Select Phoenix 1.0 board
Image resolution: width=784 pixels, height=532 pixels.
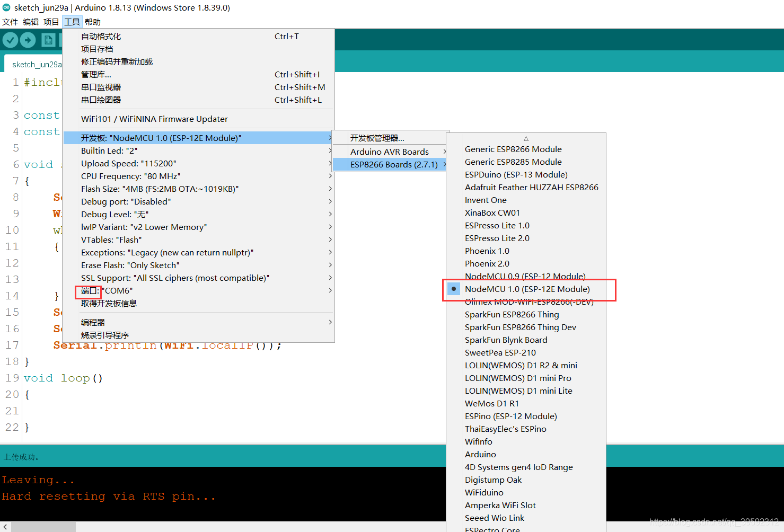click(x=526, y=251)
